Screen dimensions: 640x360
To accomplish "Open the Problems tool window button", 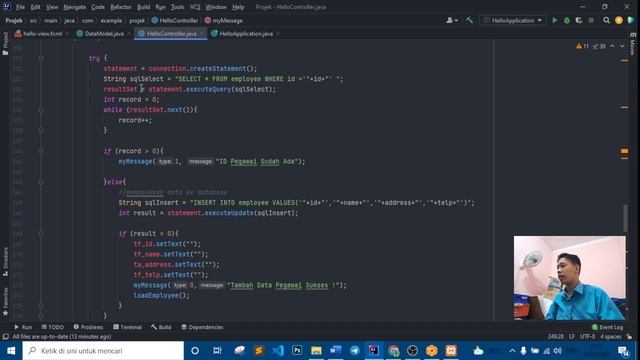I will click(x=88, y=327).
